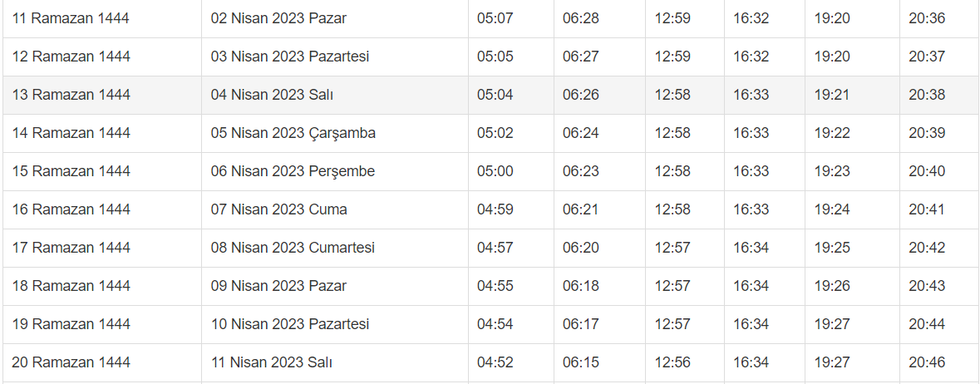Click the 20:38 time cell
Screen dimensions: 980x384
(927, 95)
